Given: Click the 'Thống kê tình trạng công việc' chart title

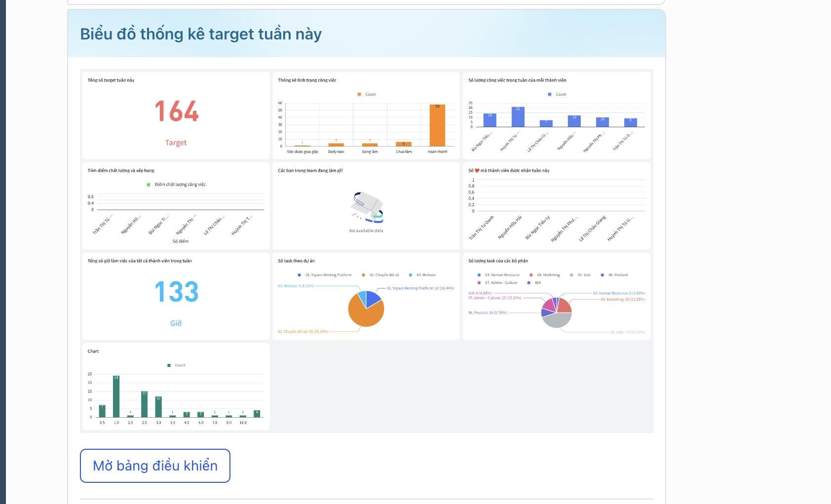Looking at the screenshot, I should coord(307,80).
